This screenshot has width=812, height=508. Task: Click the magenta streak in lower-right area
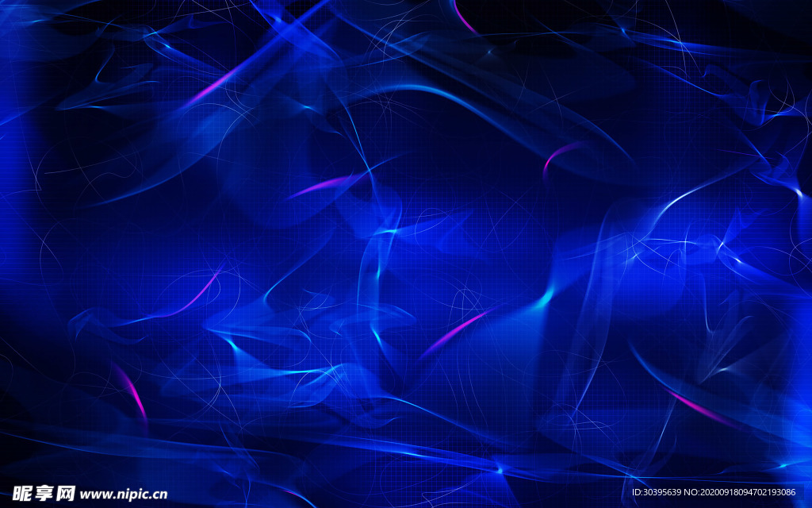click(x=699, y=409)
